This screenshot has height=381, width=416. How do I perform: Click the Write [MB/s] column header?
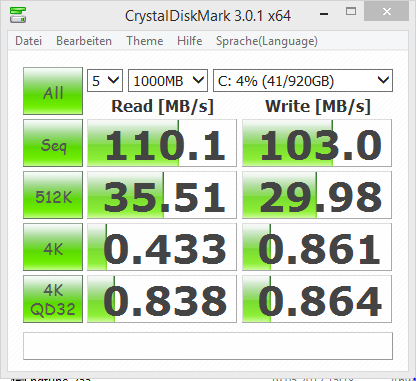[x=318, y=107]
